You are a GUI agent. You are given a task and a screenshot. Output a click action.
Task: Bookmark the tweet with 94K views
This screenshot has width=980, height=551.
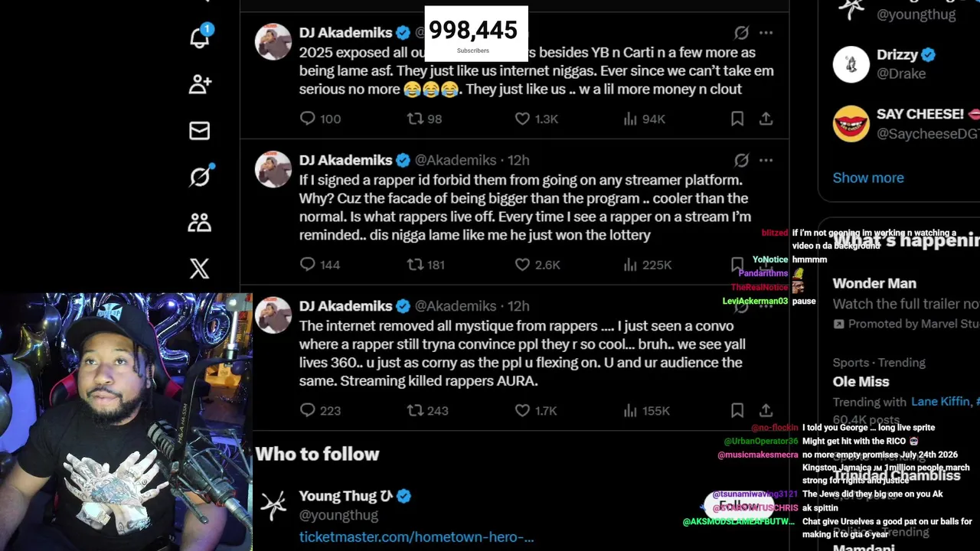(x=737, y=119)
